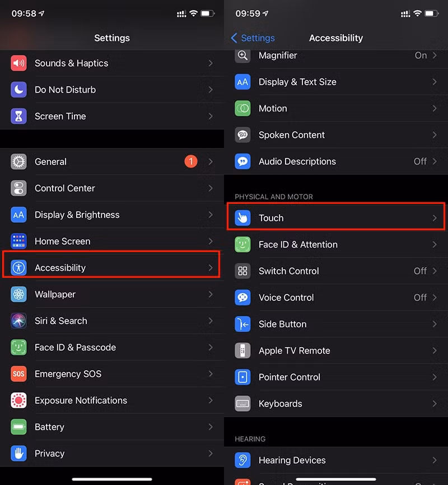
Task: Tap the Home Screen grid icon
Action: [x=18, y=241]
